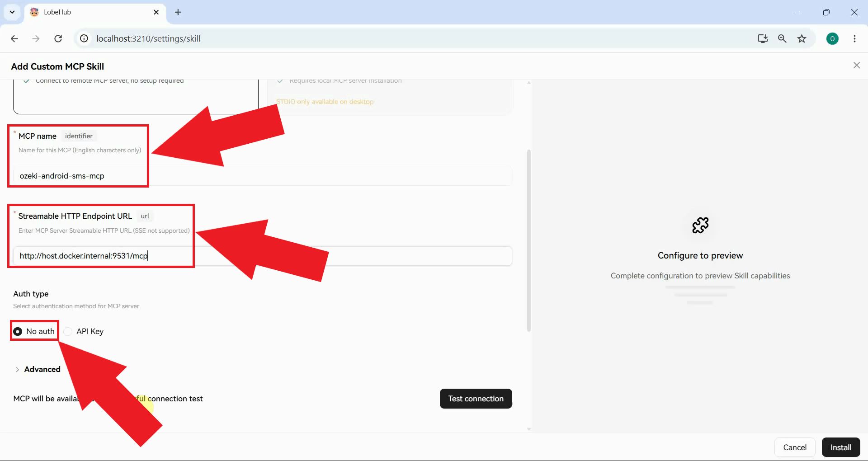Close the LobeHub tab
This screenshot has height=461, width=868.
point(156,12)
